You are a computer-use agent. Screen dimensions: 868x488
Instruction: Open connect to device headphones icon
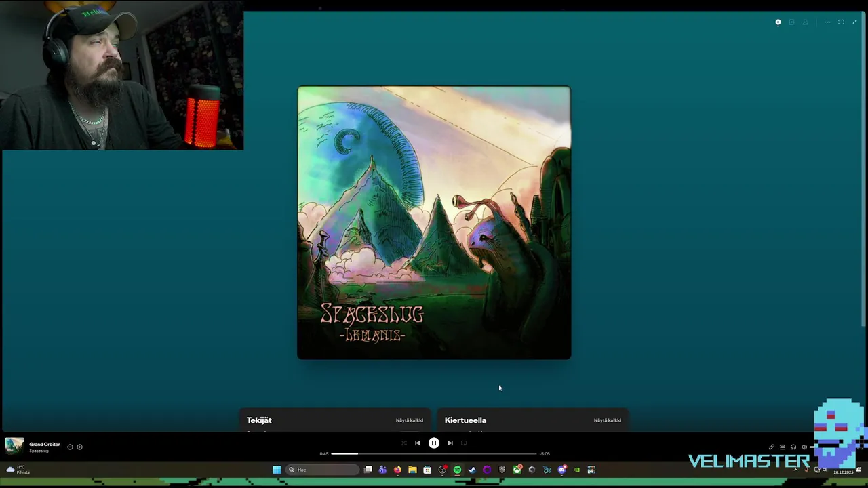click(x=793, y=447)
